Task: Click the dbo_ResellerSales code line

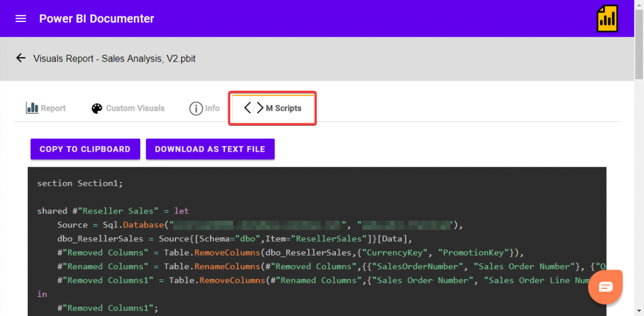Action: 234,239
